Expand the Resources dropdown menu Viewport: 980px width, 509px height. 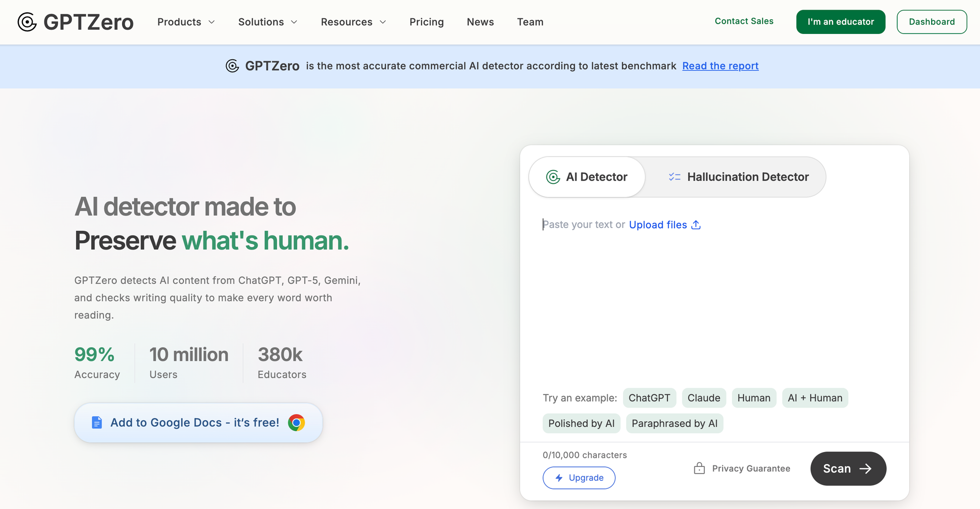pyautogui.click(x=353, y=22)
